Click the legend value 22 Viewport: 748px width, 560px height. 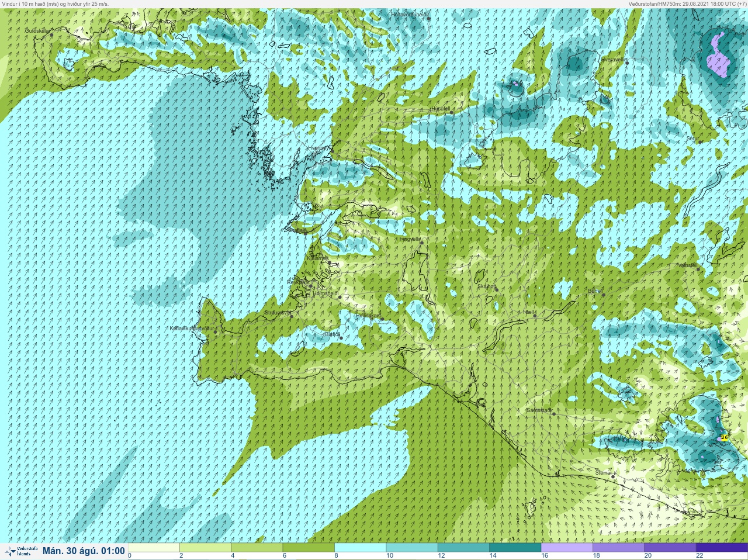click(699, 555)
